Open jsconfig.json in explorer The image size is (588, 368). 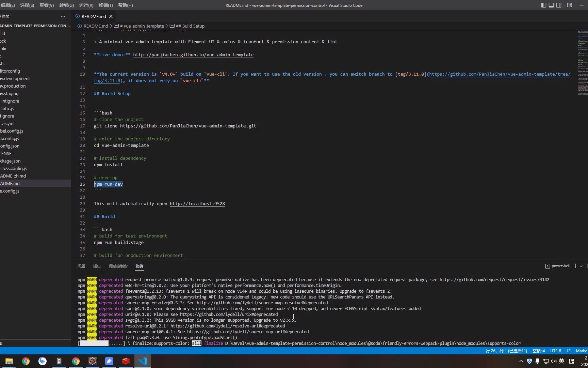pyautogui.click(x=35, y=146)
